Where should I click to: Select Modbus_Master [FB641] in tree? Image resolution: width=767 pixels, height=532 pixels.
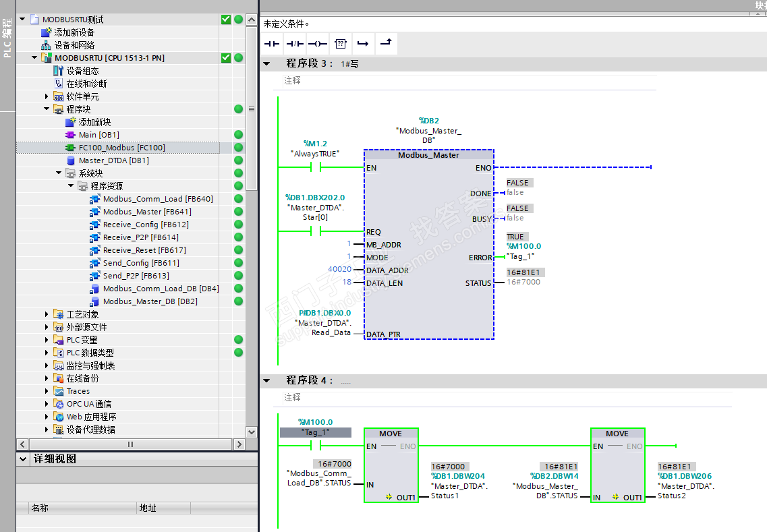[141, 212]
